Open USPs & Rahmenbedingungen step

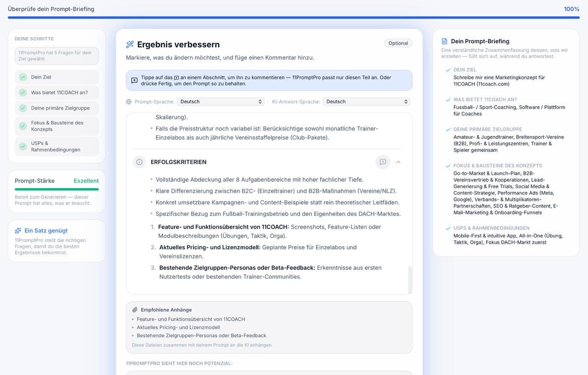(x=57, y=146)
